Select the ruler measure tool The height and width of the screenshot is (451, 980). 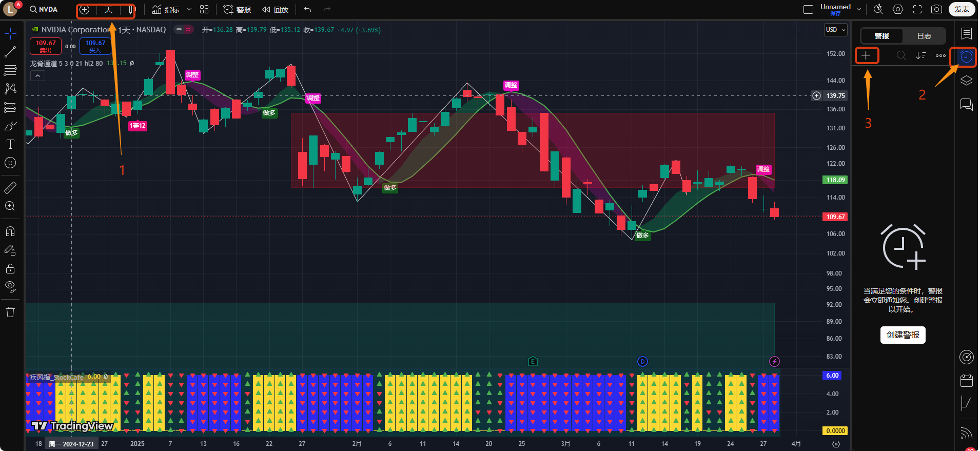[10, 188]
